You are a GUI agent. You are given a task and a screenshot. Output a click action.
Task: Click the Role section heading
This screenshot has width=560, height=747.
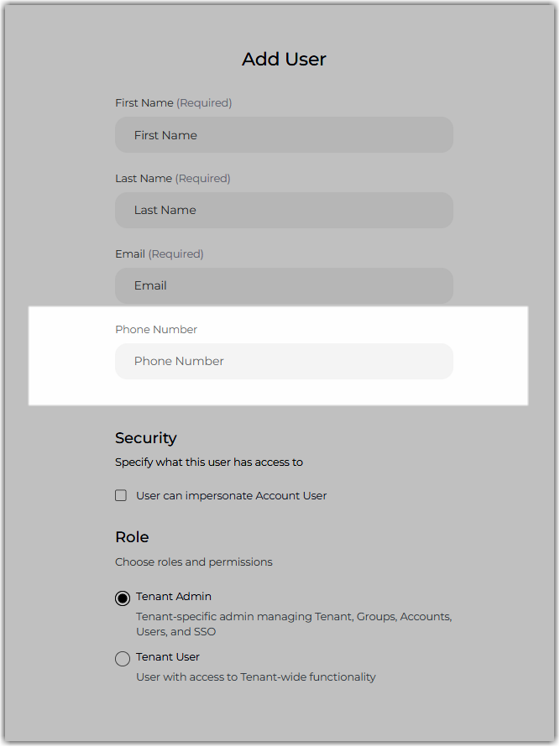coord(132,537)
